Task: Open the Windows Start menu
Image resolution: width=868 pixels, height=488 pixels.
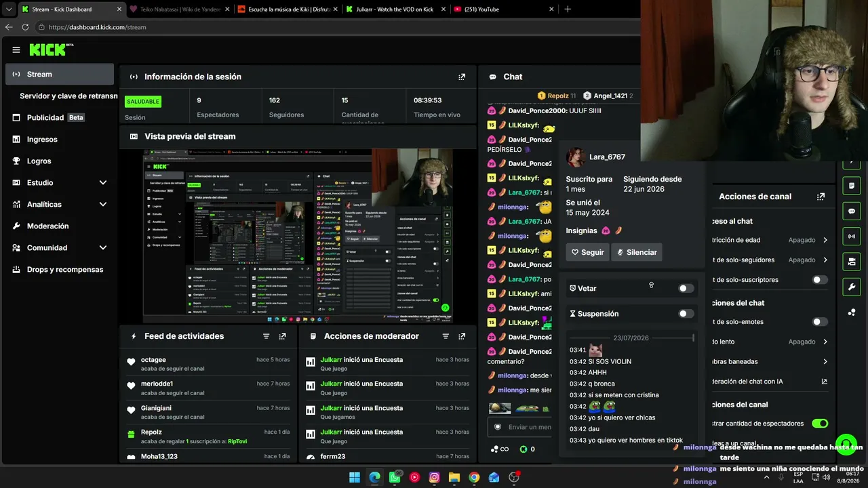Action: tap(355, 477)
